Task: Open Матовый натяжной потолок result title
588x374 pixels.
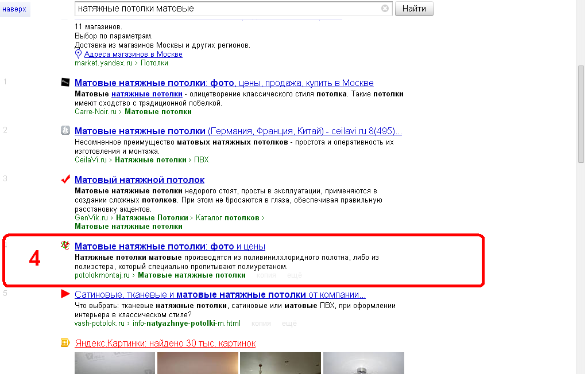Action: 140,180
